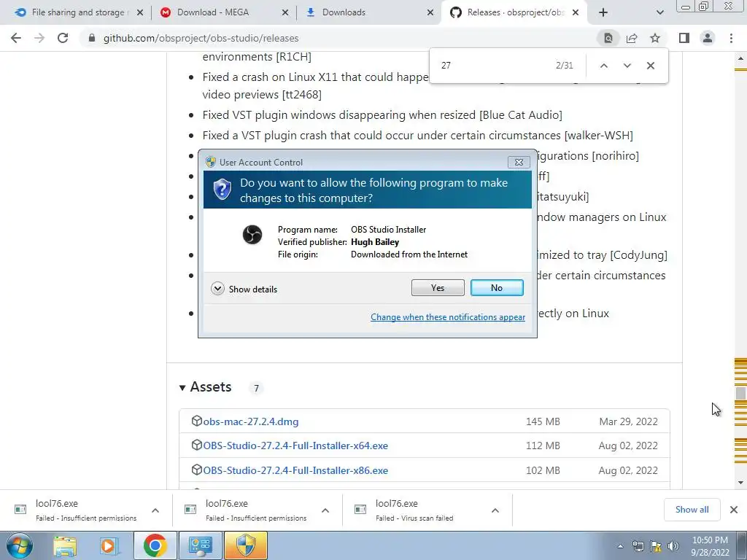The image size is (747, 560).
Task: Show hidden system tray icons
Action: pyautogui.click(x=620, y=546)
